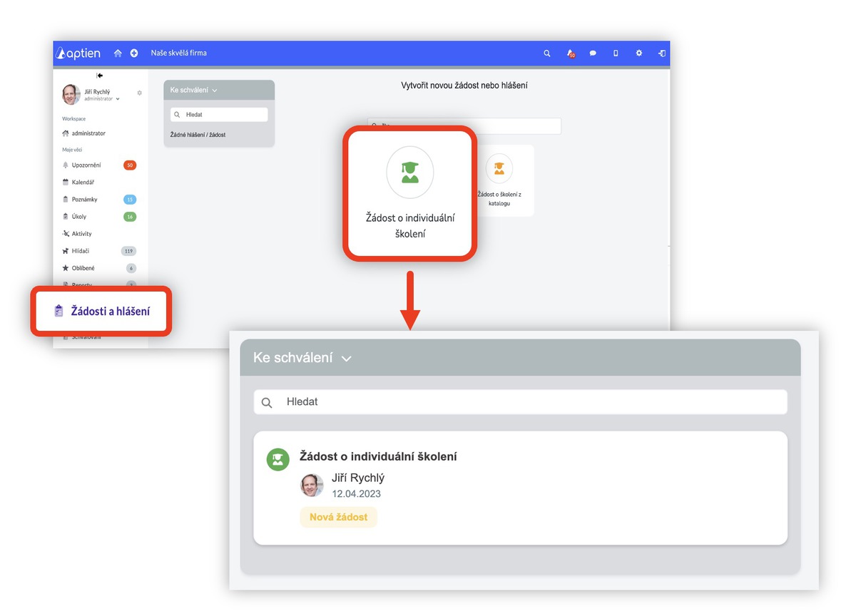Screen dimensions: 856x616
Task: Open the request title dated 12.04.2023
Action: [378, 456]
